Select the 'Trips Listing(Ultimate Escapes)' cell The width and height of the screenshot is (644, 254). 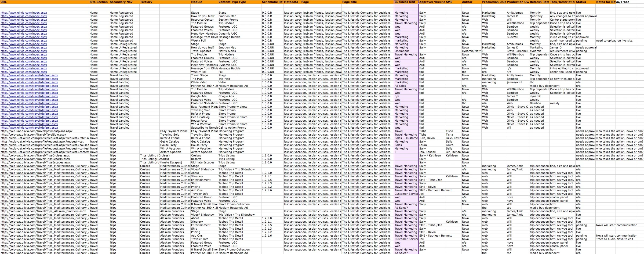pos(161,163)
